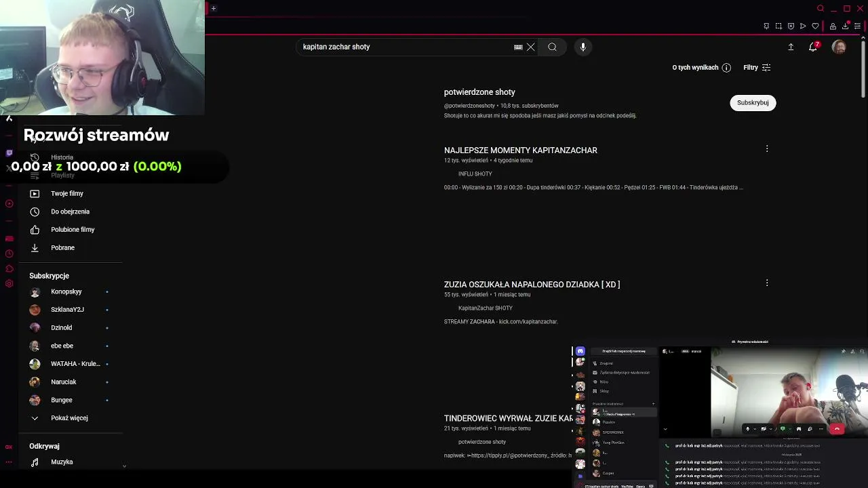
Task: Click the YouTube search magnifier button
Action: 552,47
